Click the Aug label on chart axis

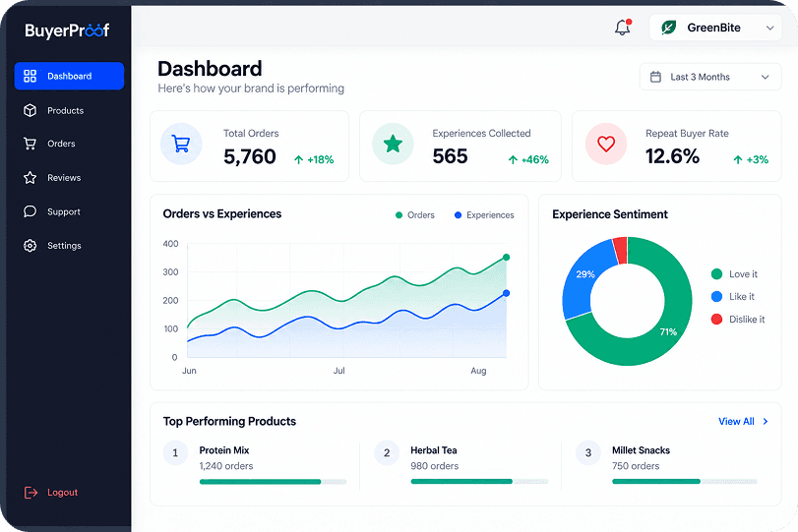[x=478, y=371]
